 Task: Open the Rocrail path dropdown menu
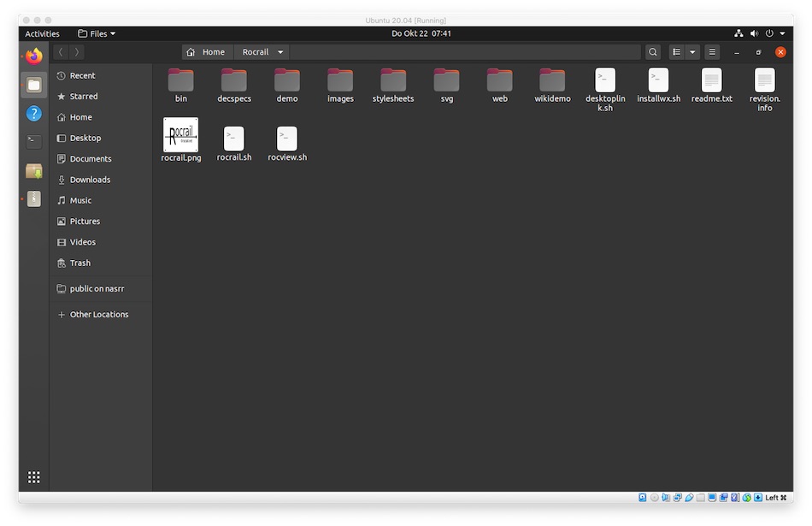(280, 52)
